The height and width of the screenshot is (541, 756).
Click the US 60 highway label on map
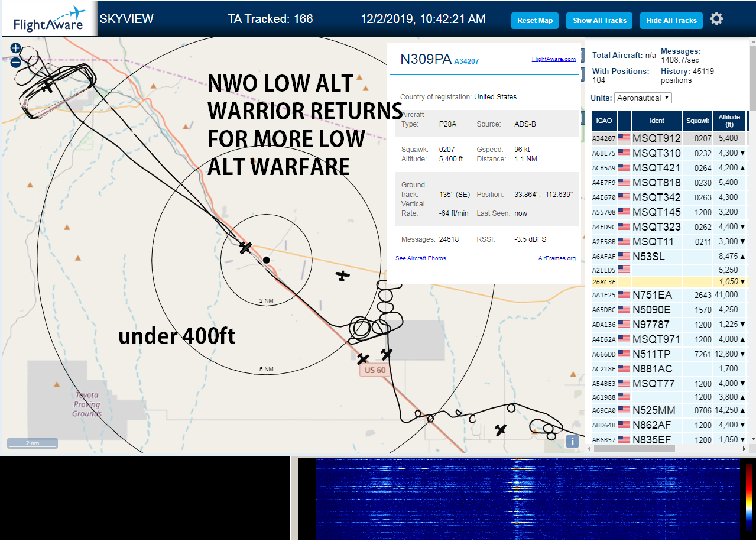(375, 370)
